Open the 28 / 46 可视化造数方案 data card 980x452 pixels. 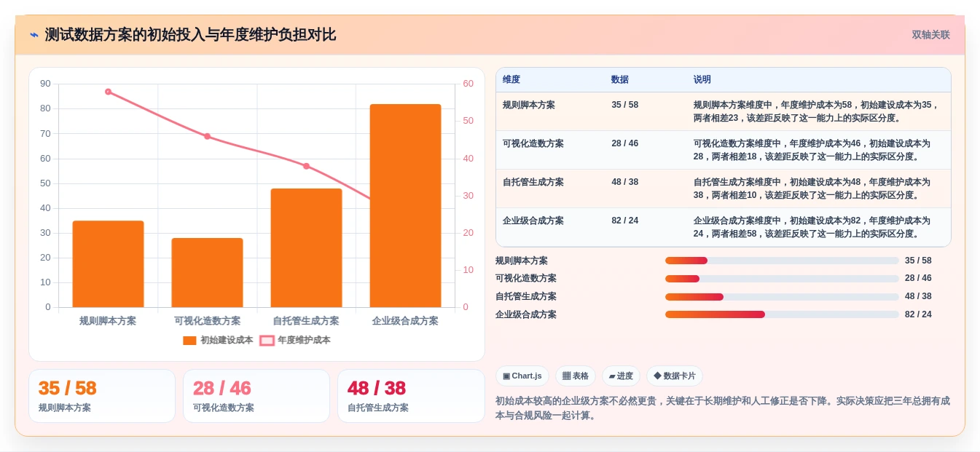(256, 396)
